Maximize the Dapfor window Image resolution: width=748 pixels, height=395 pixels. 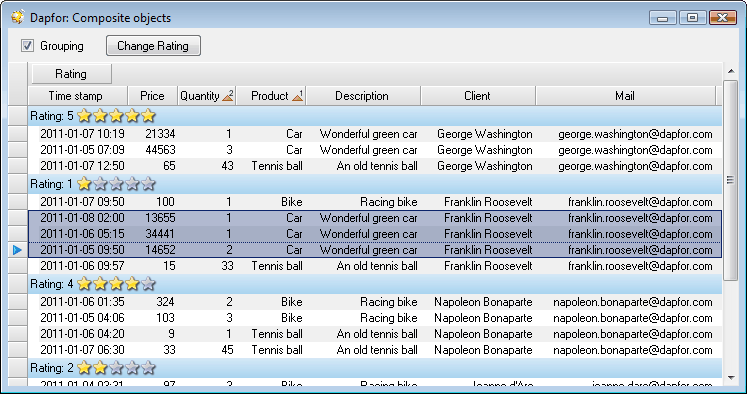tap(693, 18)
